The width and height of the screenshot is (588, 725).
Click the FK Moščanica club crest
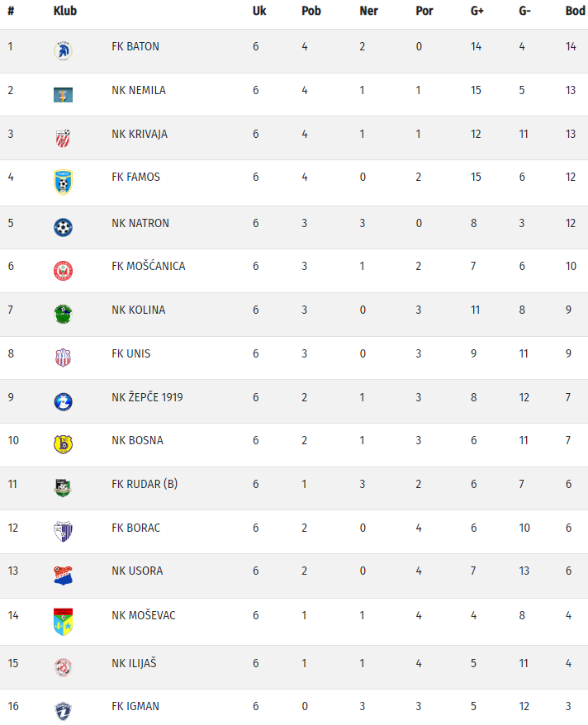tap(63, 270)
